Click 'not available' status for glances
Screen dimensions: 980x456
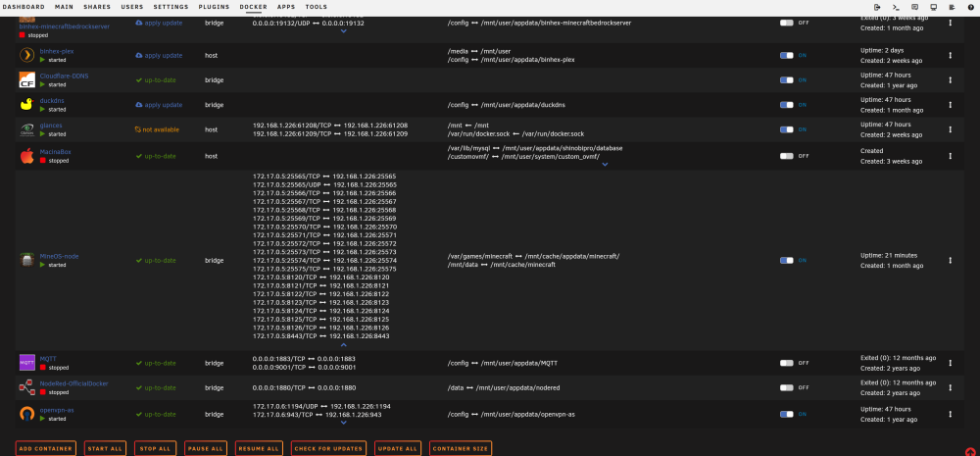pyautogui.click(x=161, y=129)
